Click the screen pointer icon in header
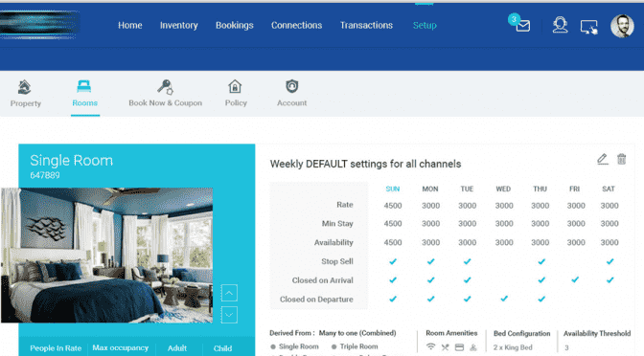 point(588,27)
